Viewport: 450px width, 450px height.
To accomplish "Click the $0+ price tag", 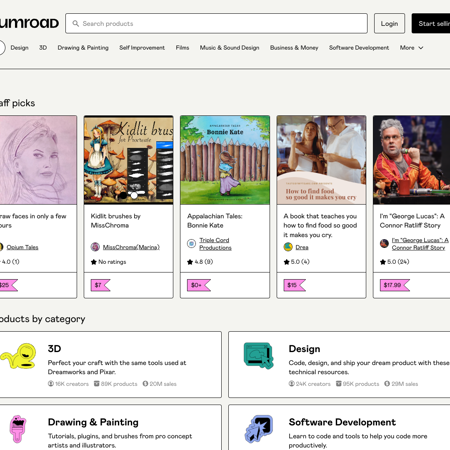I will (x=199, y=285).
